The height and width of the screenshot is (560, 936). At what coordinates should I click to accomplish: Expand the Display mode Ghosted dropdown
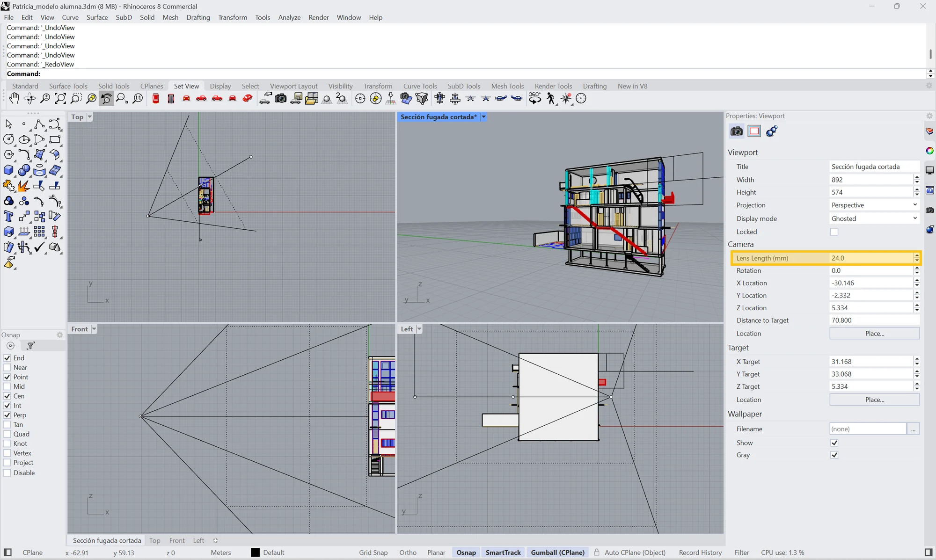point(874,218)
